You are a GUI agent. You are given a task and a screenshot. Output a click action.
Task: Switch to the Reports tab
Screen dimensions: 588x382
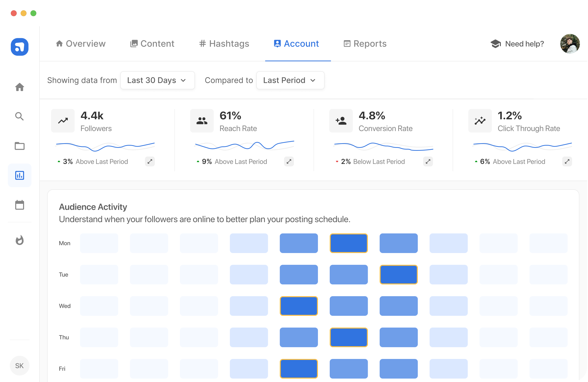point(365,44)
